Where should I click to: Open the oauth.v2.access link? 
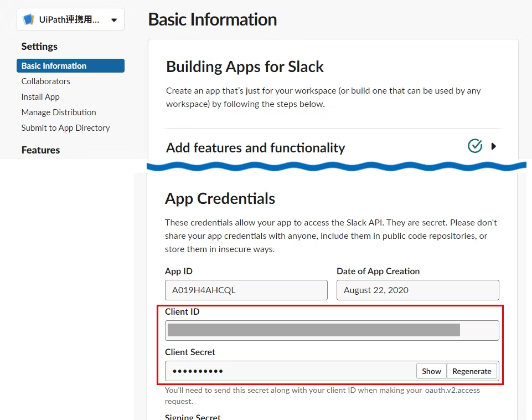[452, 390]
